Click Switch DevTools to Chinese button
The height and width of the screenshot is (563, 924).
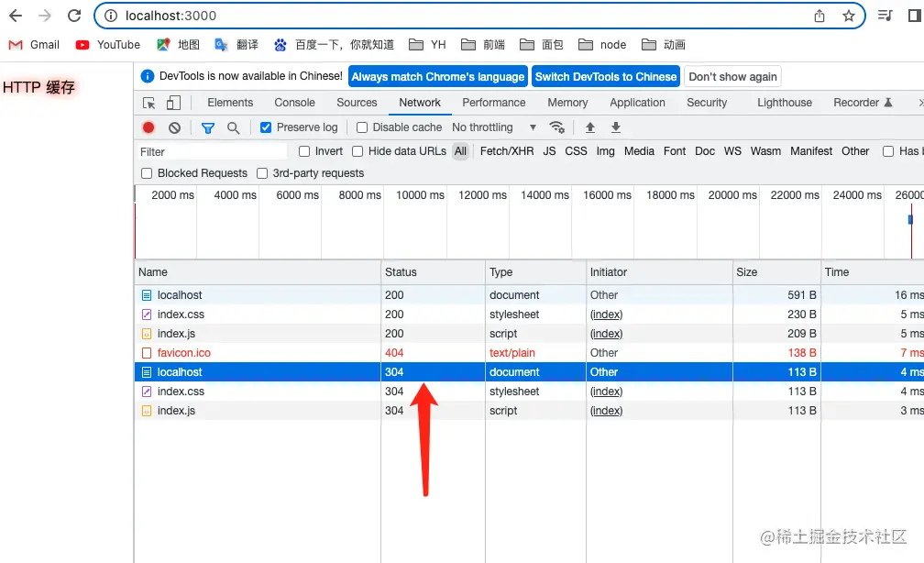pyautogui.click(x=606, y=77)
